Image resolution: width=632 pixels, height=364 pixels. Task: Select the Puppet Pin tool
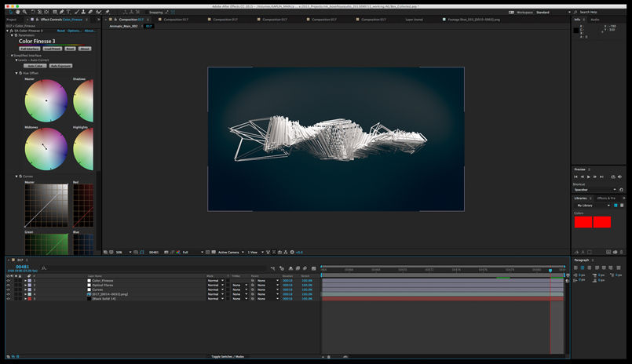pyautogui.click(x=108, y=12)
